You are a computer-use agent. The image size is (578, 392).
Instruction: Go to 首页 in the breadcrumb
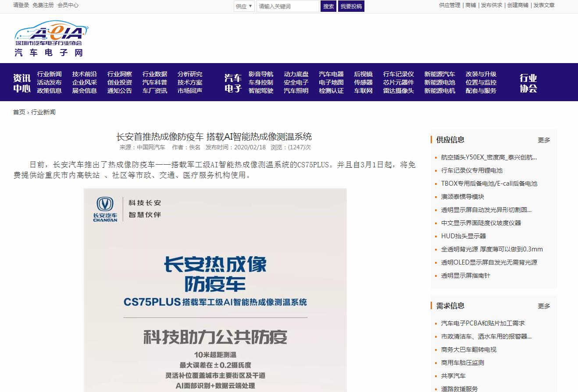click(19, 112)
